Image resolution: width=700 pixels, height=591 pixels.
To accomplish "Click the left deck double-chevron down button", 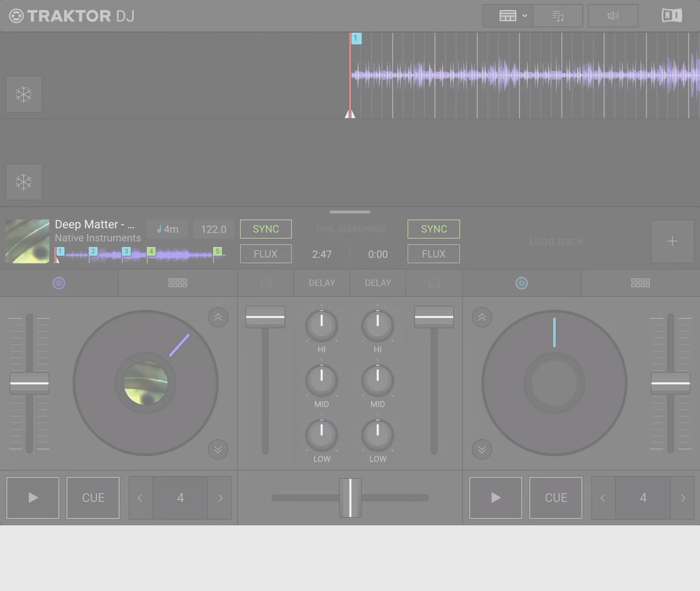I will point(218,450).
